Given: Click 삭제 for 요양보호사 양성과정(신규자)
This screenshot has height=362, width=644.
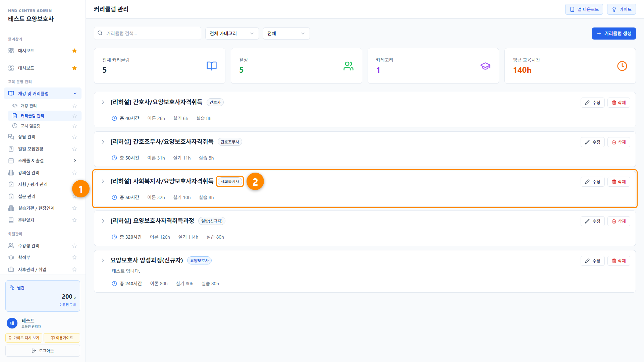Looking at the screenshot, I should (x=619, y=261).
